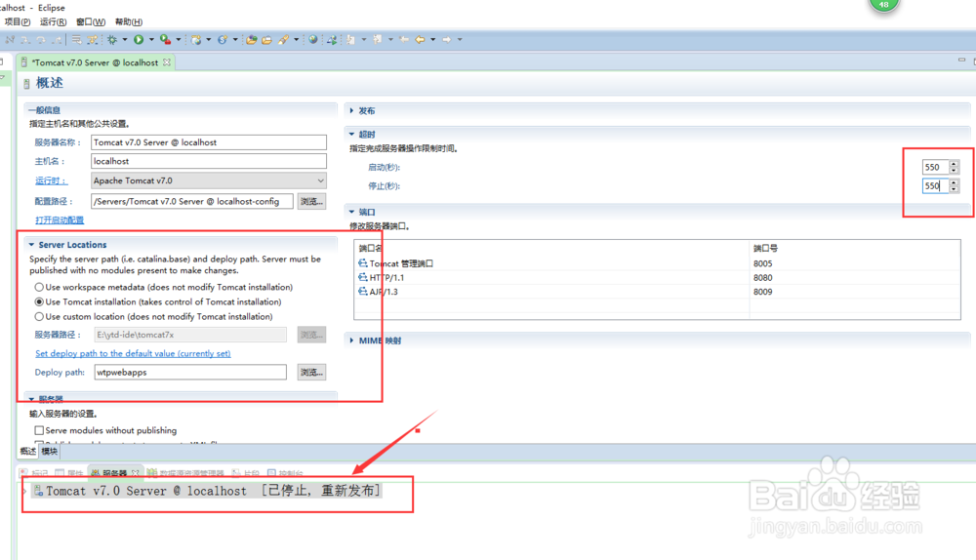
Task: Click the Deploy path wtpwebapps field
Action: click(x=190, y=372)
